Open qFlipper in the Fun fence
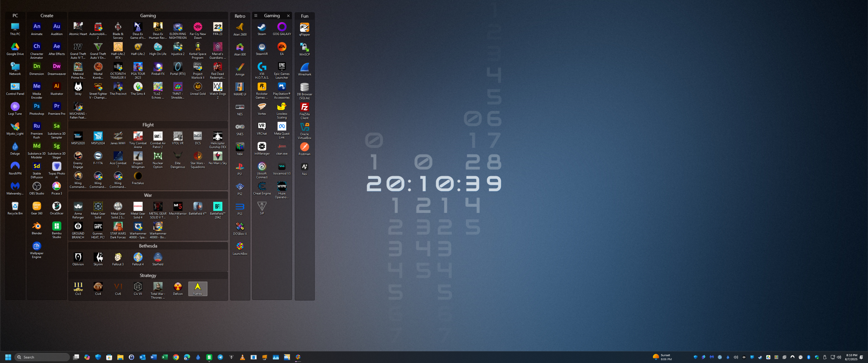868x363 pixels. point(304,29)
